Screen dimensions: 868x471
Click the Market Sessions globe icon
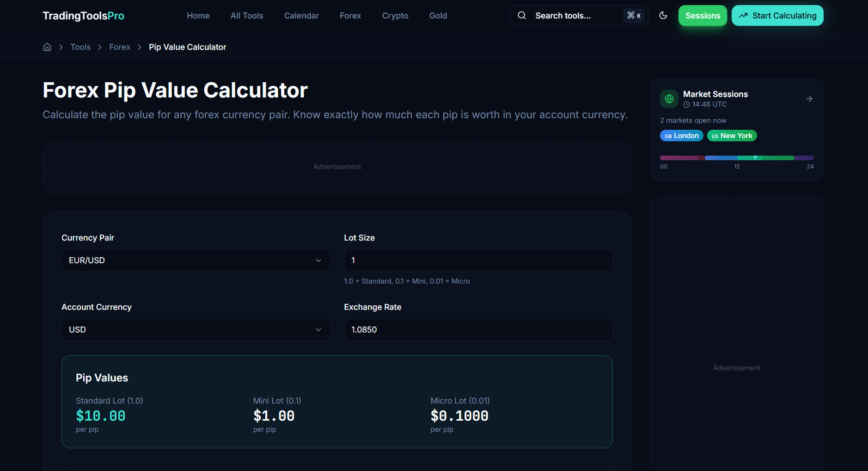[669, 98]
